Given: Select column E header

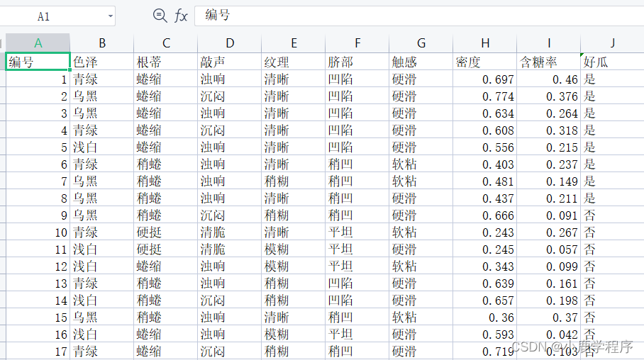Looking at the screenshot, I should point(293,43).
